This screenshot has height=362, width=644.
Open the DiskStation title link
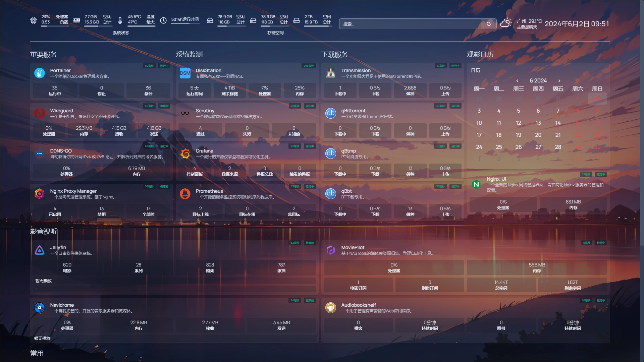click(x=209, y=70)
